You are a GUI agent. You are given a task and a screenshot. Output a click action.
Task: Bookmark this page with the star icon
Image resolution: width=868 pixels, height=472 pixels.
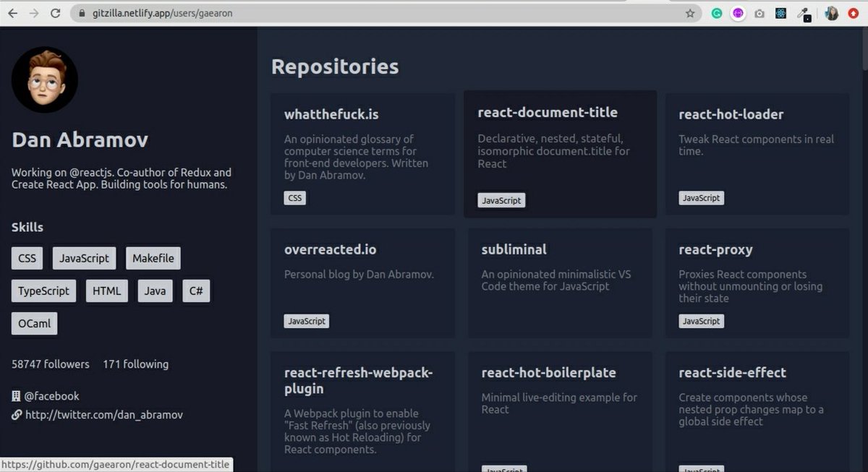tap(690, 13)
